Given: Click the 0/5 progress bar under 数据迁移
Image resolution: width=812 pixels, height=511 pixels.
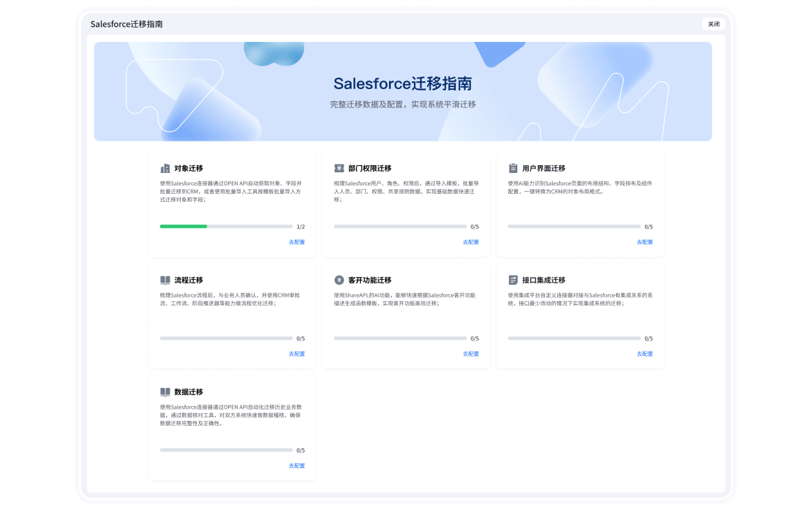Looking at the screenshot, I should click(226, 450).
